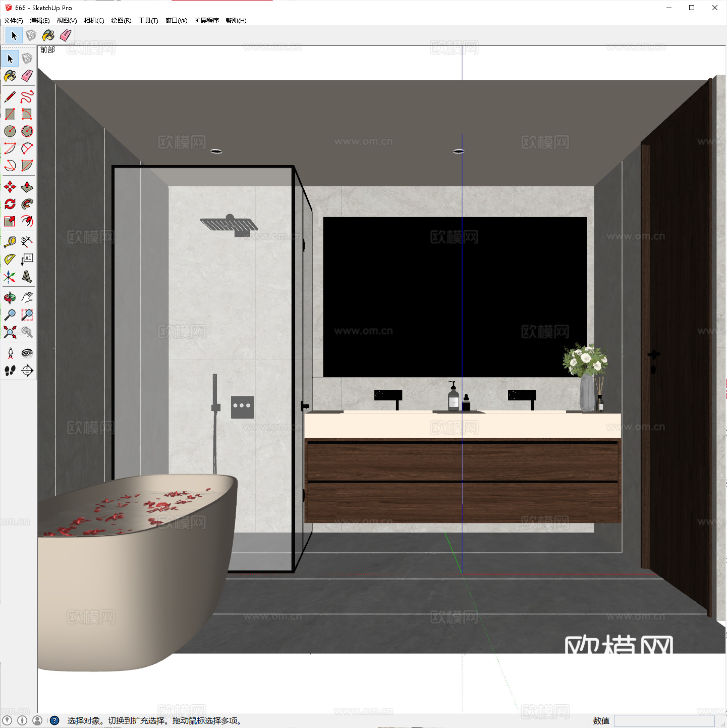Open the 窗口(W) menu
The image size is (727, 728).
[x=177, y=21]
